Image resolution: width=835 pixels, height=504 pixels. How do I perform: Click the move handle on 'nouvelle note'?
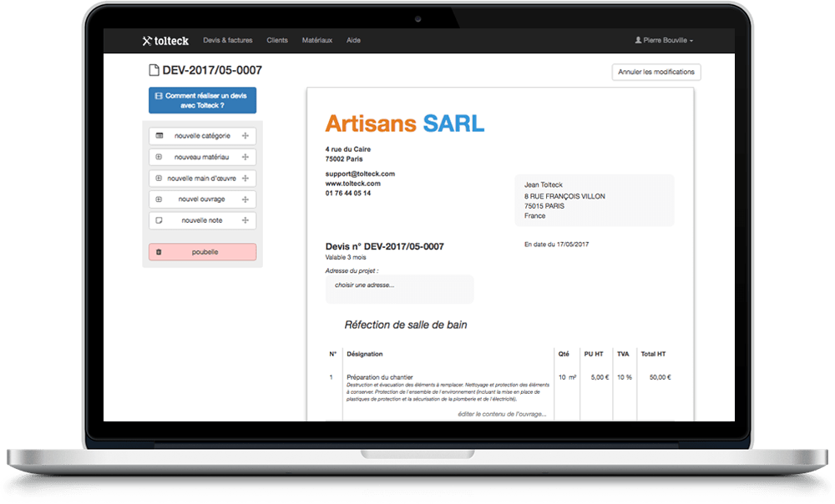(x=245, y=221)
